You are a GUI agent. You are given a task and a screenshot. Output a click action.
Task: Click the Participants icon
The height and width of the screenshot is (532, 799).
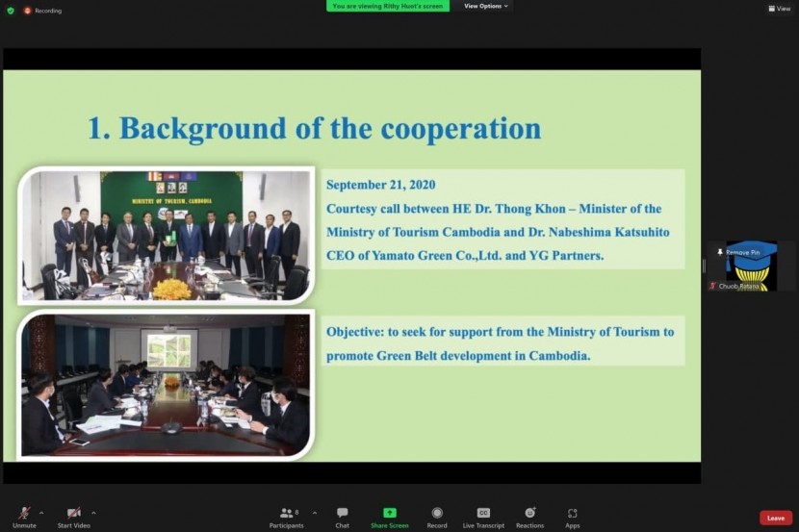click(x=286, y=514)
